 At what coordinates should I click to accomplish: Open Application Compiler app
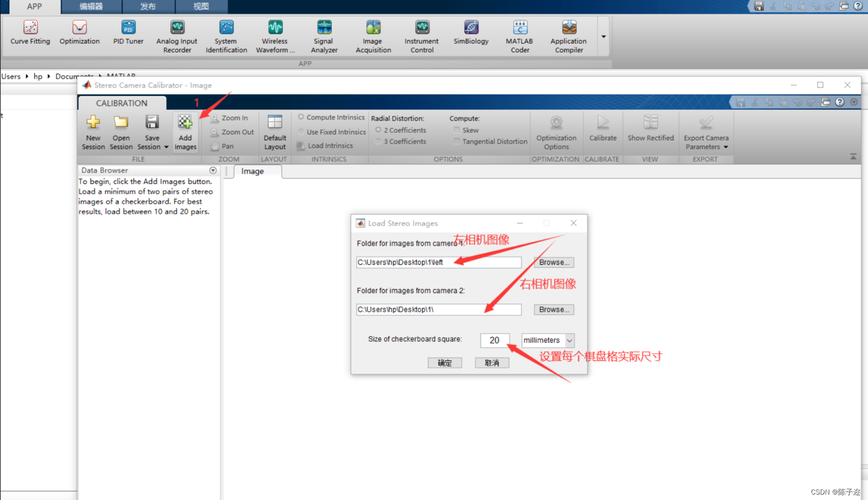click(569, 37)
